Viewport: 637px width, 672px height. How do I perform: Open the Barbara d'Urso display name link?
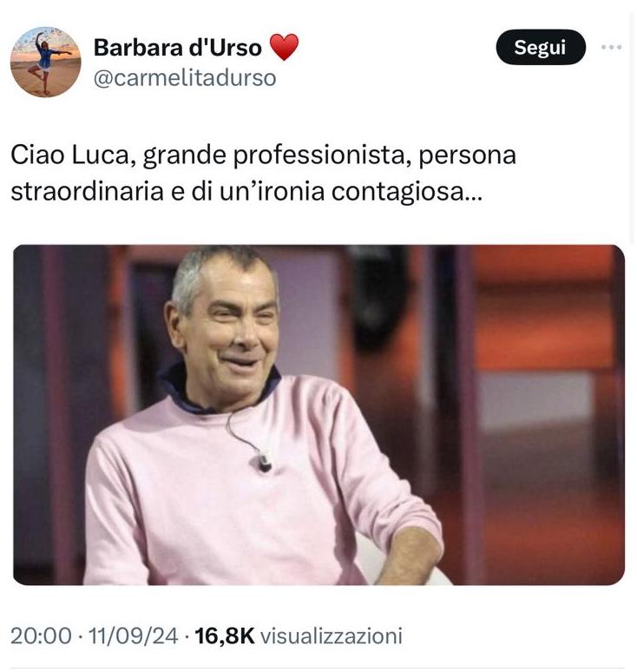177,47
